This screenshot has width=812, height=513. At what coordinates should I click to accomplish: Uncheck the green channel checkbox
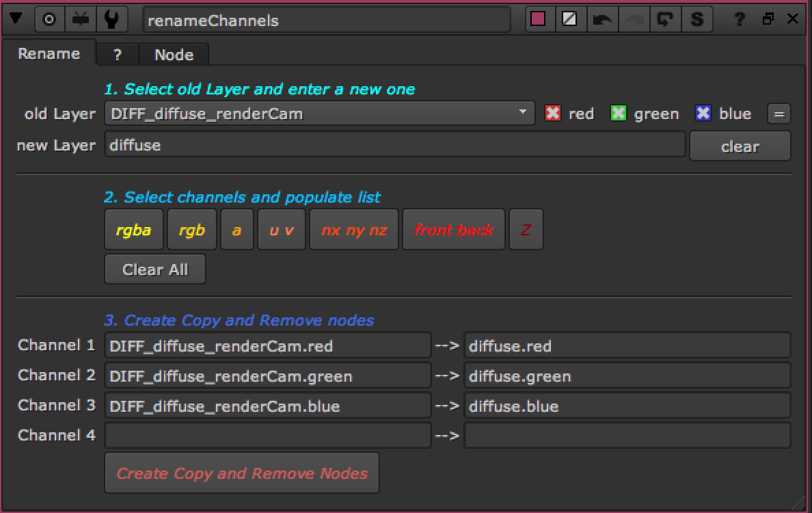pos(619,114)
